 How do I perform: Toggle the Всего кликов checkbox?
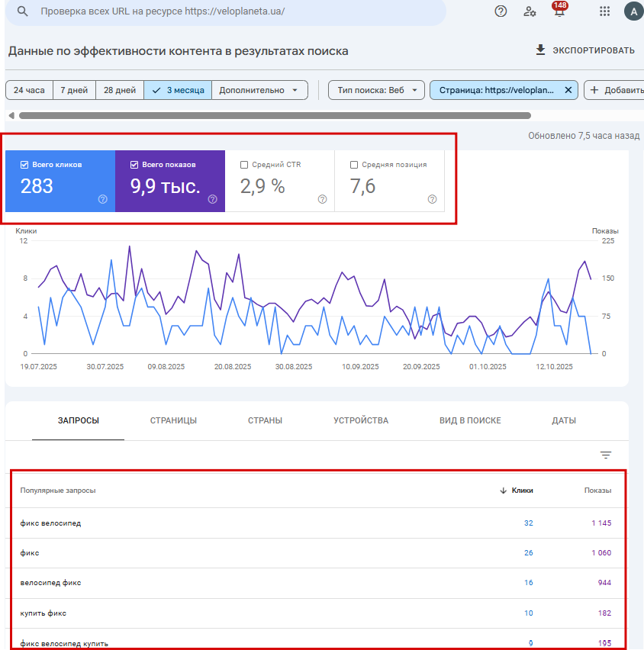[x=24, y=165]
